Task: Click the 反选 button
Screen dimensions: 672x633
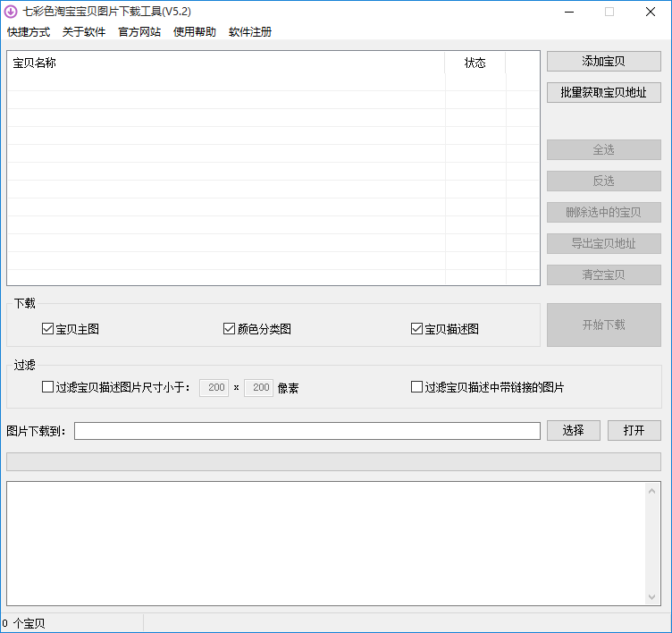Action: 603,181
